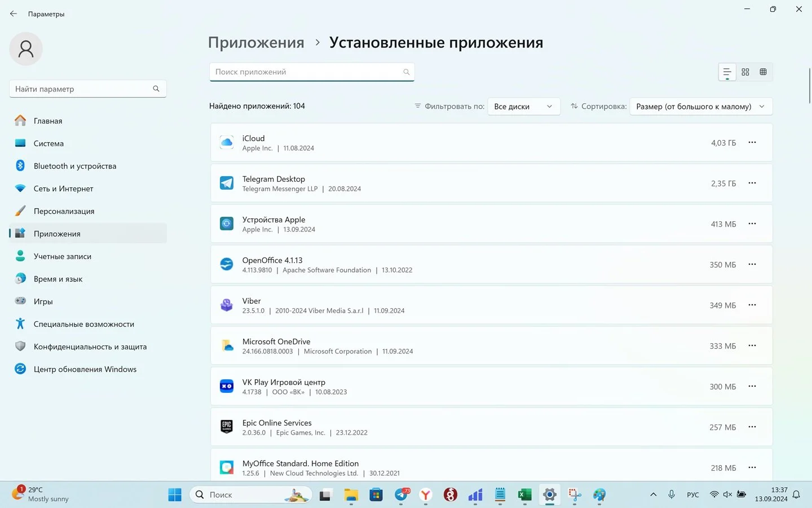Open Система in the sidebar

[88, 143]
